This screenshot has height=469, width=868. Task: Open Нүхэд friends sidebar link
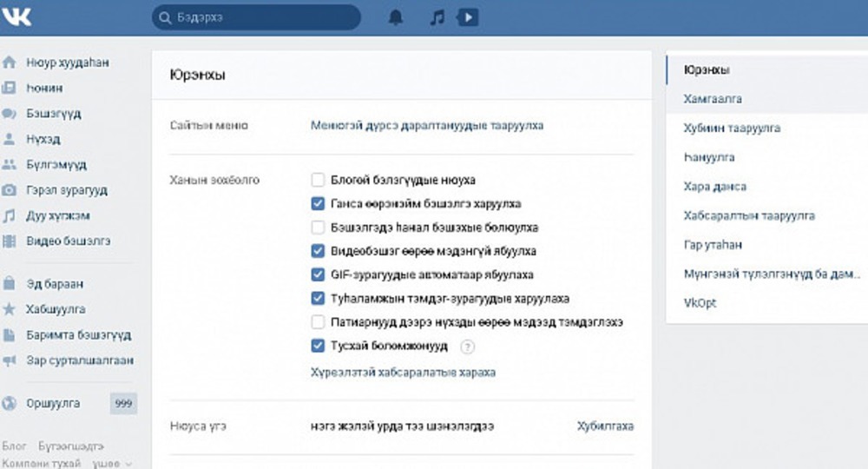click(x=43, y=139)
